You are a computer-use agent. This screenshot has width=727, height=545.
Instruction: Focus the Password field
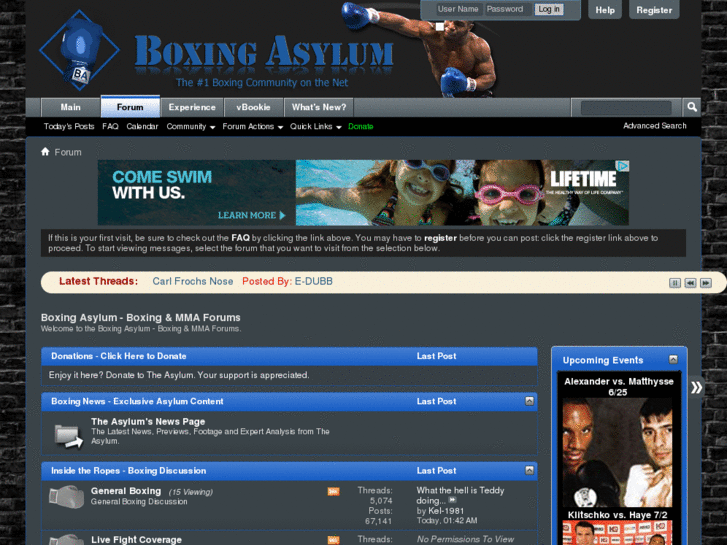click(508, 9)
